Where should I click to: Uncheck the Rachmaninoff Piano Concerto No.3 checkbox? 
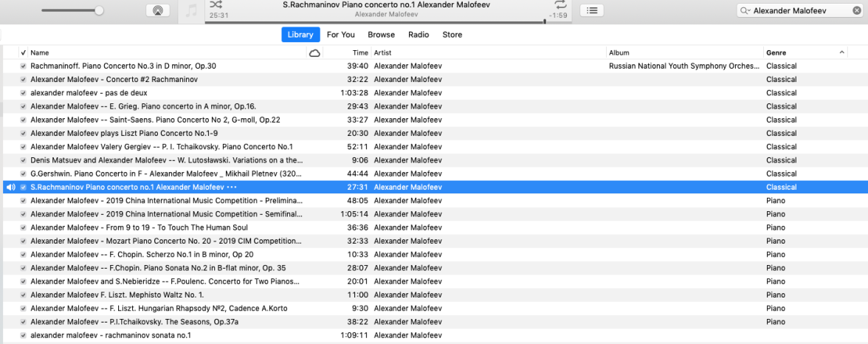(24, 66)
